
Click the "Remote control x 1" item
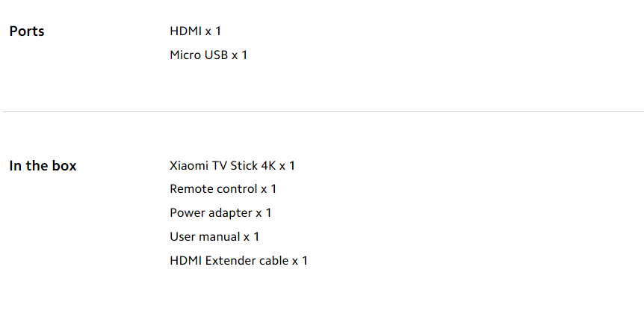tap(223, 189)
